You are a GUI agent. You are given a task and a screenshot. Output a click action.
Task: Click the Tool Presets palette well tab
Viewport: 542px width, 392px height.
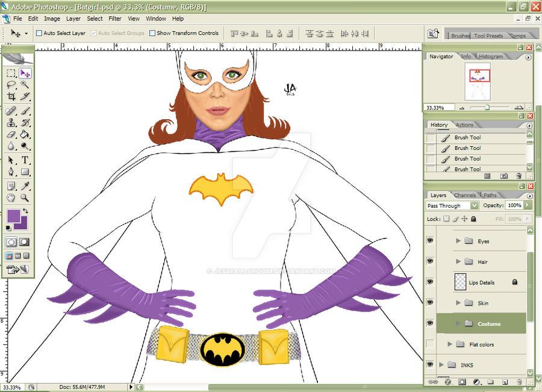(x=488, y=36)
